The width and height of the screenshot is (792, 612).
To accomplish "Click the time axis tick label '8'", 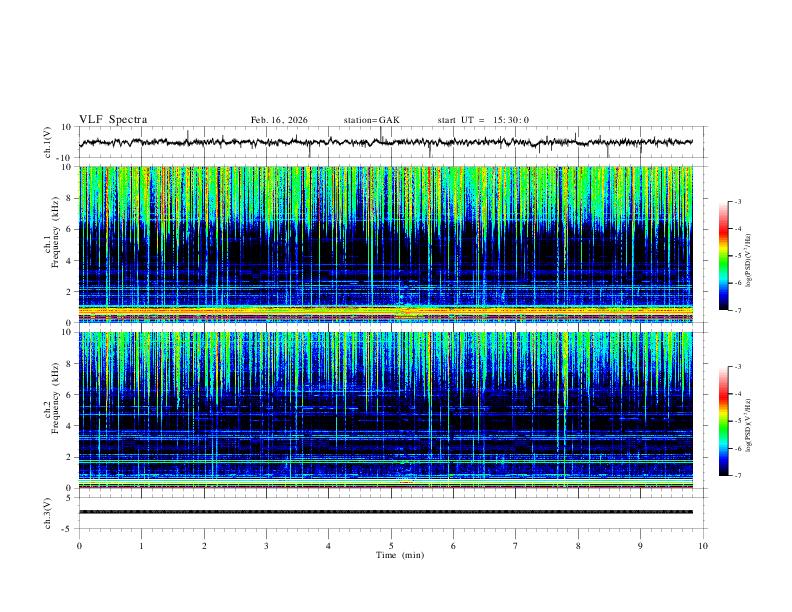I will [578, 546].
